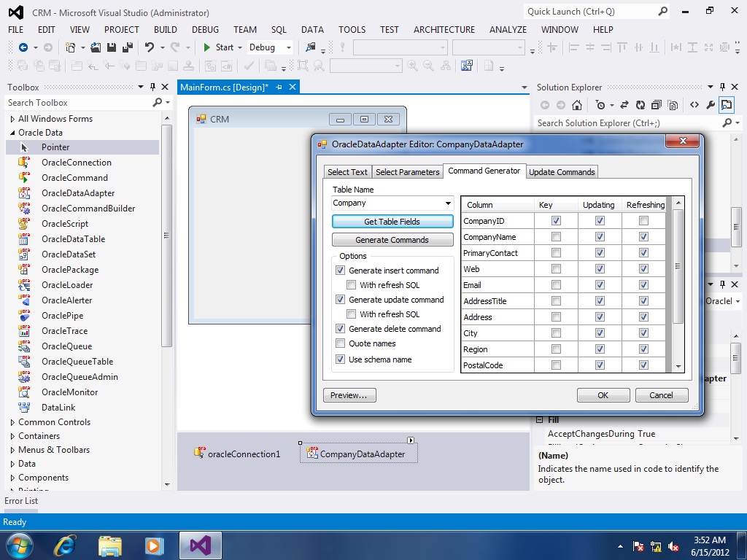Viewport: 747px width, 560px height.
Task: Select OracleQueueAdmin in the Toolbox
Action: tap(80, 377)
